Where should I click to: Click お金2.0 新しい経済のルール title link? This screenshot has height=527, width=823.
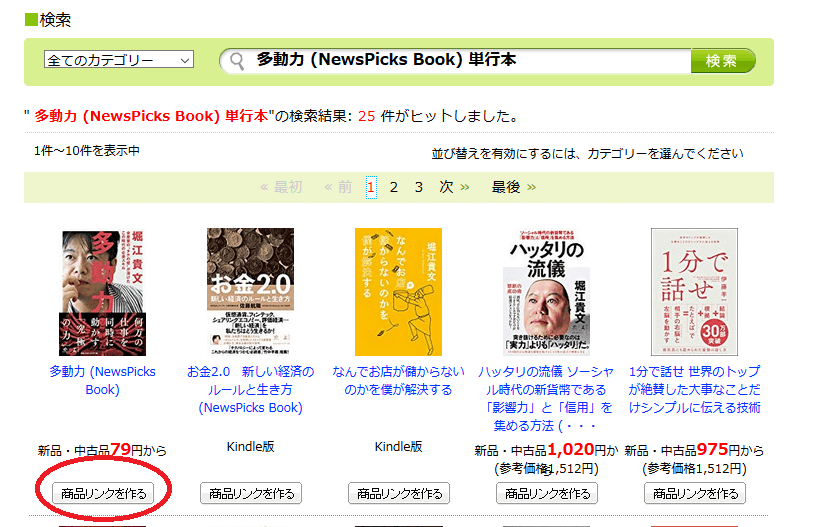point(250,389)
